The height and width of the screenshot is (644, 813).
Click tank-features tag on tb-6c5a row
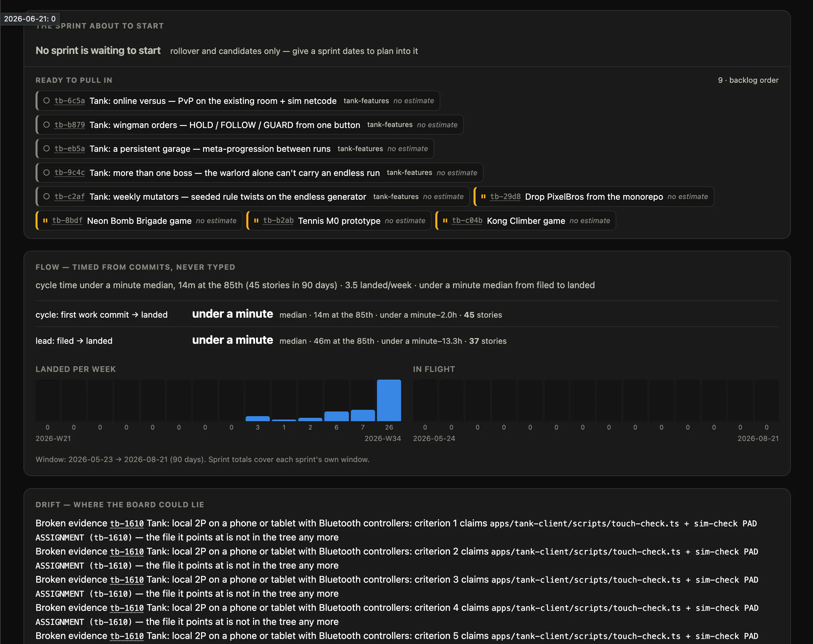click(366, 101)
